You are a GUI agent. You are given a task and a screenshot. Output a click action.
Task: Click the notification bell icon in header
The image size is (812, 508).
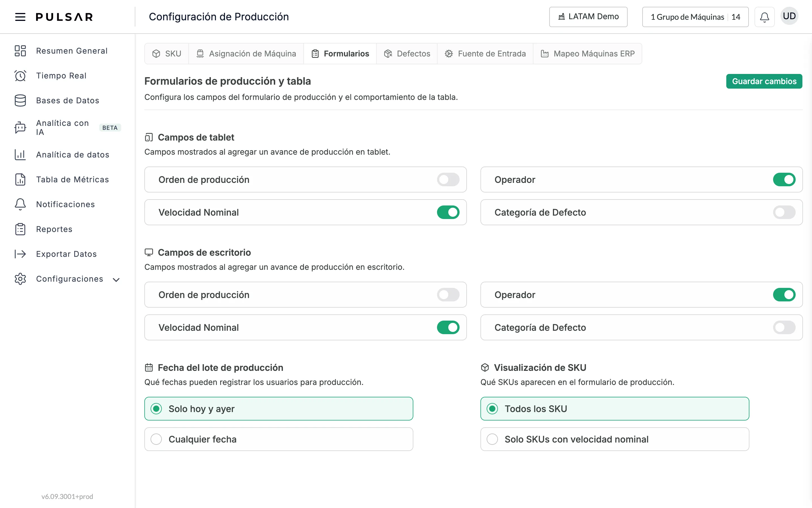[764, 17]
